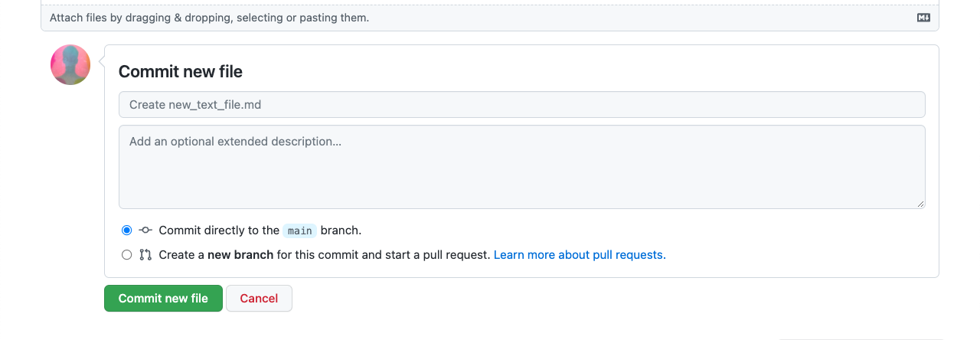Select 'Create a new branch' radio button

[x=127, y=255]
